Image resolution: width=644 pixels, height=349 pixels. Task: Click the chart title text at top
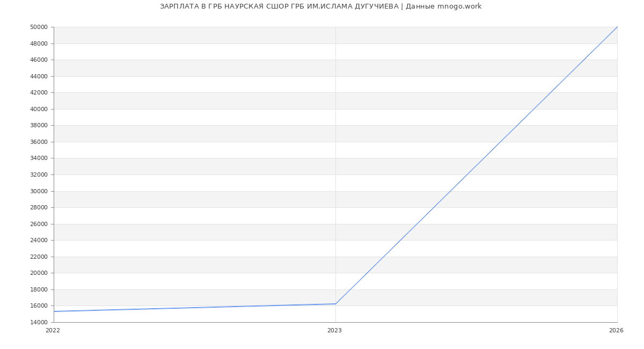[320, 6]
